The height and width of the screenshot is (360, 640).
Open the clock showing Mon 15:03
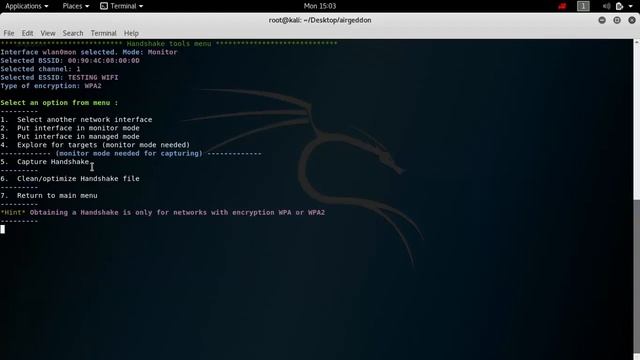[x=320, y=6]
